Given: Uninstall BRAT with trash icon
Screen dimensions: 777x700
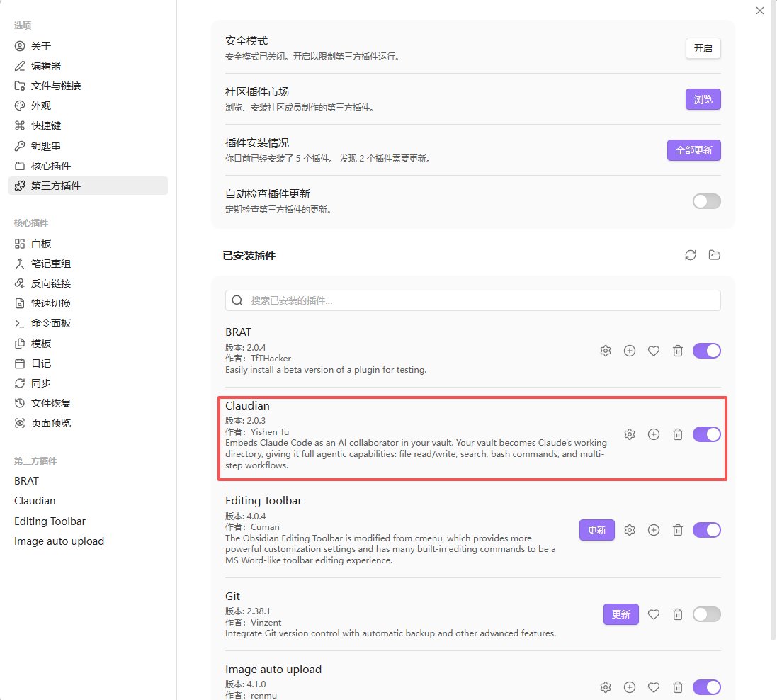Looking at the screenshot, I should click(677, 351).
